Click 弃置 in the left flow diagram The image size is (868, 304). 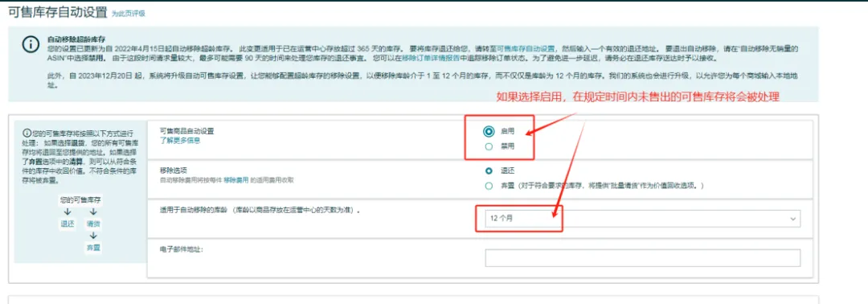[x=93, y=248]
